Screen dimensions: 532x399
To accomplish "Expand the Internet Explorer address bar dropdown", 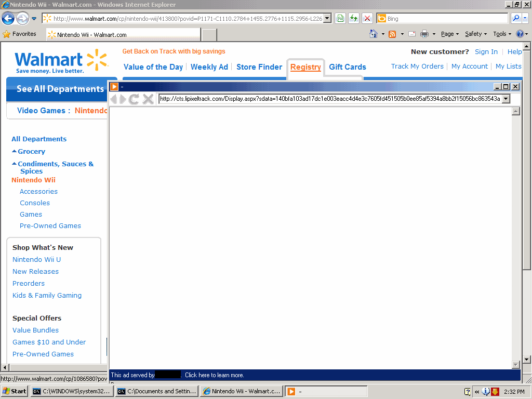I will [327, 19].
